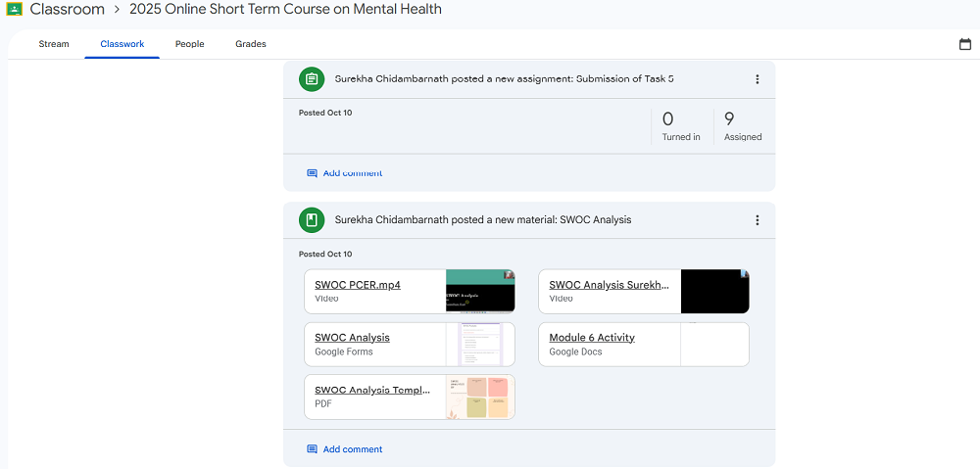Open SWOC PCER.mp4 video attachment
This screenshot has height=469, width=980.
[x=358, y=285]
